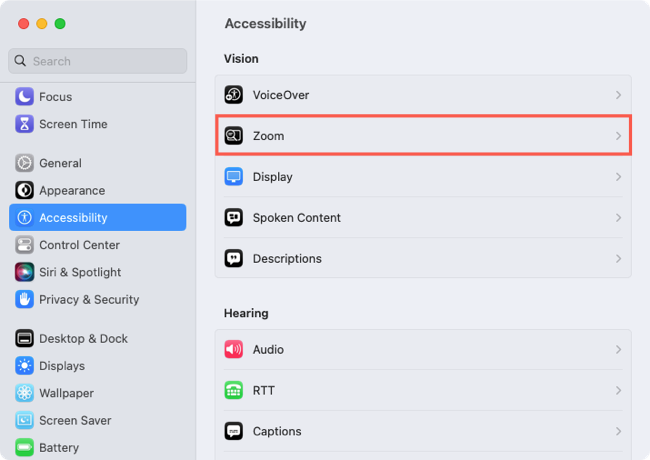Click the Zoom magnifier icon
This screenshot has width=650, height=460.
pos(233,136)
